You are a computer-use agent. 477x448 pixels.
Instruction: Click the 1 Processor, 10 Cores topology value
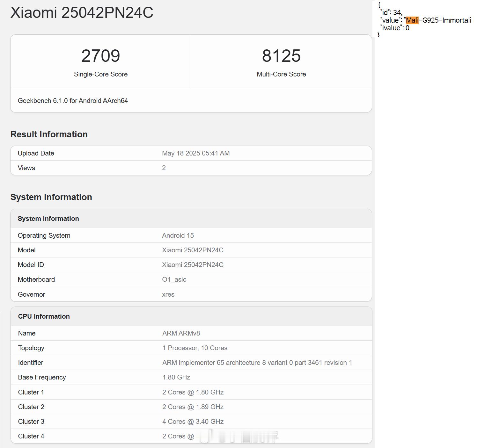point(195,348)
